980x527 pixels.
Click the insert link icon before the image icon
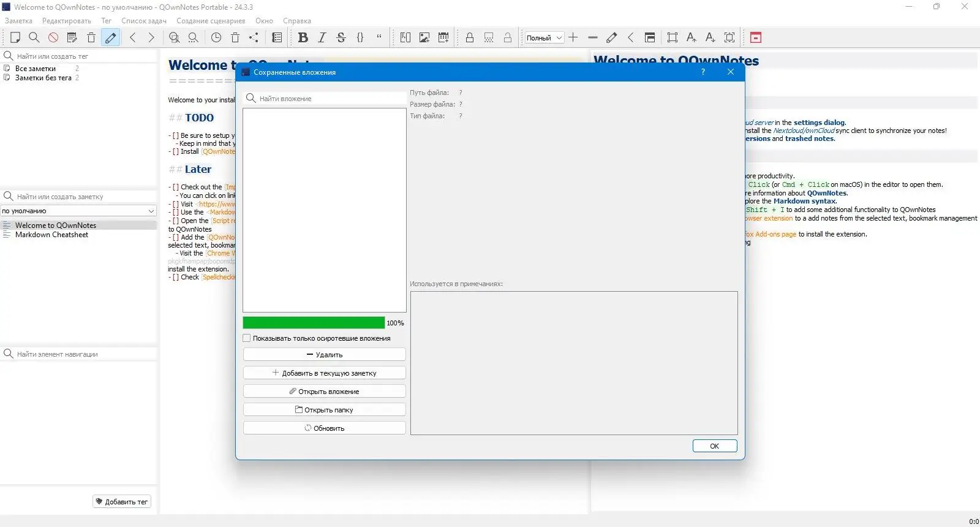tap(405, 37)
